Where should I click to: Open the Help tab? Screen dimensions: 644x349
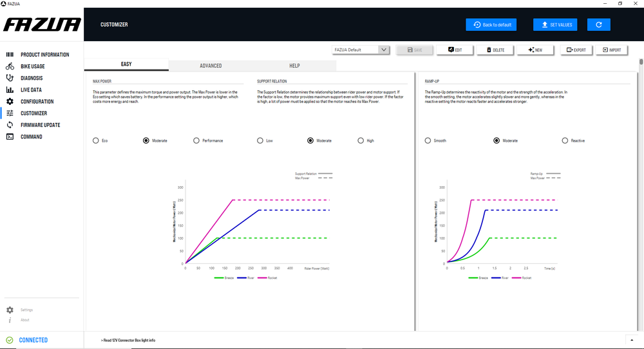(294, 66)
